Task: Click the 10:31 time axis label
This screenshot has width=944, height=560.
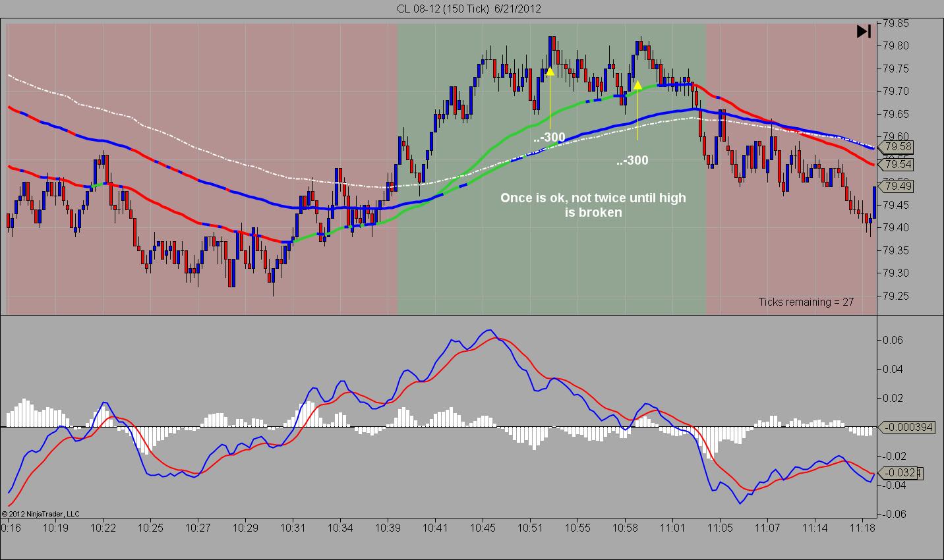Action: point(293,528)
